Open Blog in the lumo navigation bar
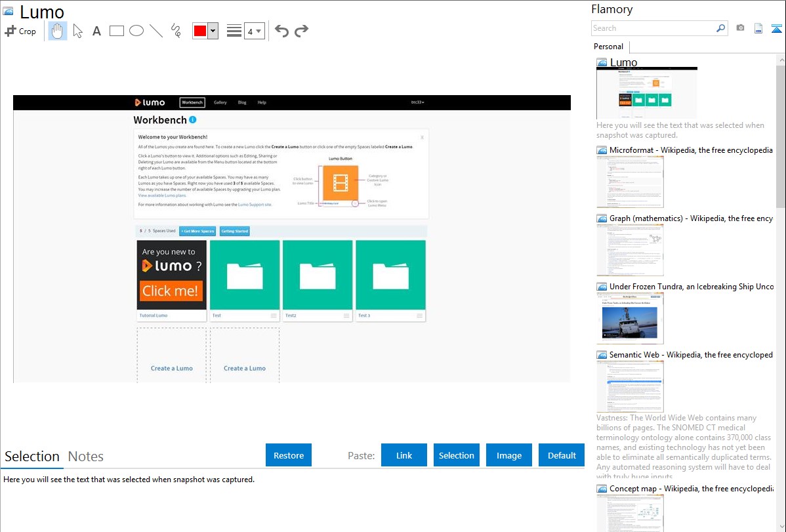The image size is (786, 532). point(242,102)
